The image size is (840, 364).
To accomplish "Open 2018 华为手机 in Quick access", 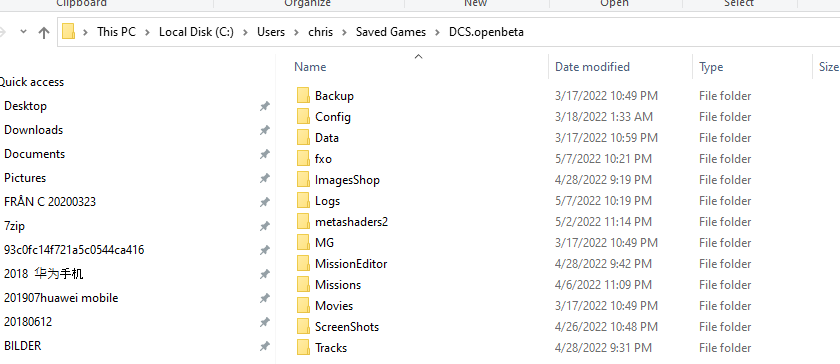I will (43, 274).
